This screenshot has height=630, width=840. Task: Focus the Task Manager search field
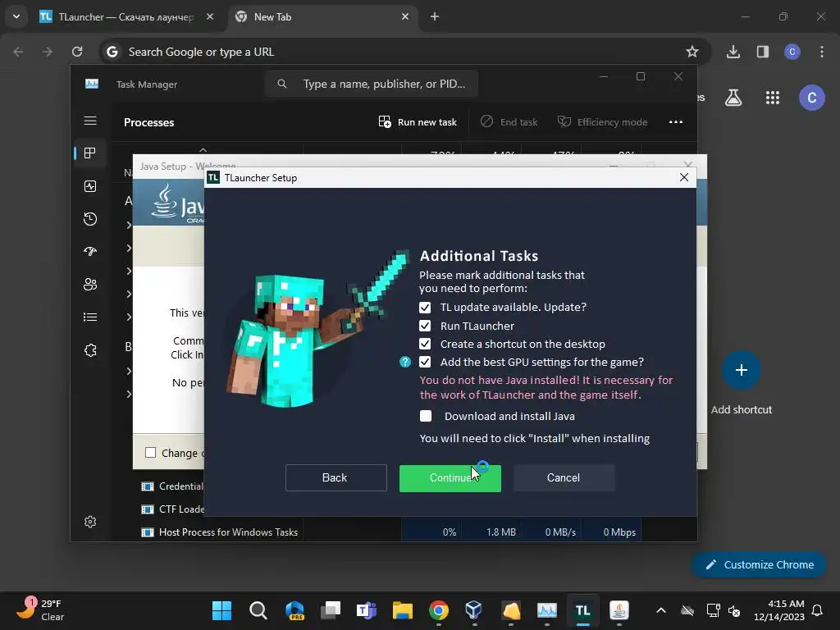pos(372,84)
